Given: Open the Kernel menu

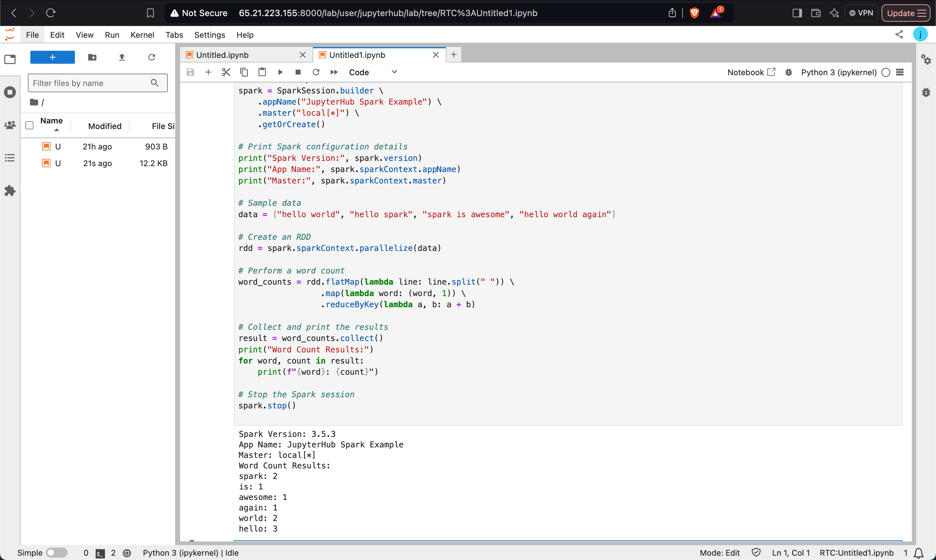Looking at the screenshot, I should click(142, 35).
